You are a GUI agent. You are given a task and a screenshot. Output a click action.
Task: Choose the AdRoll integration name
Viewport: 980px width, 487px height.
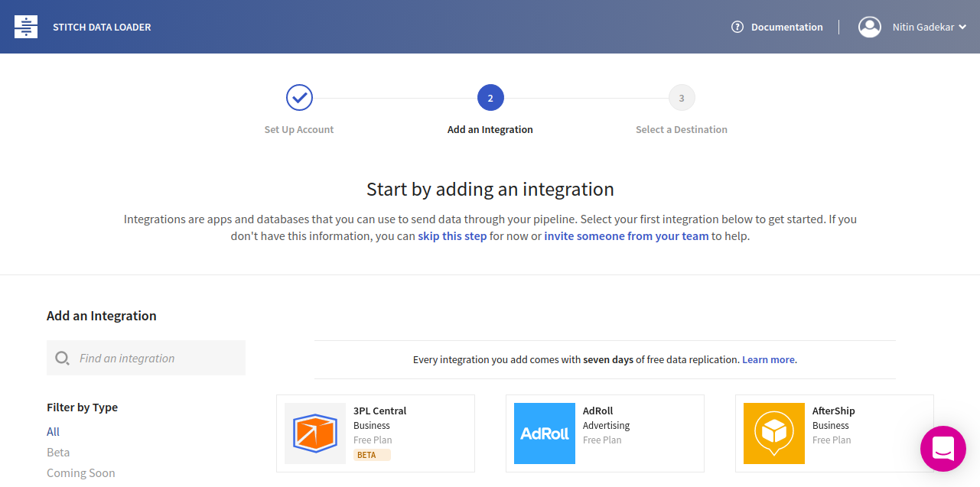pos(598,411)
